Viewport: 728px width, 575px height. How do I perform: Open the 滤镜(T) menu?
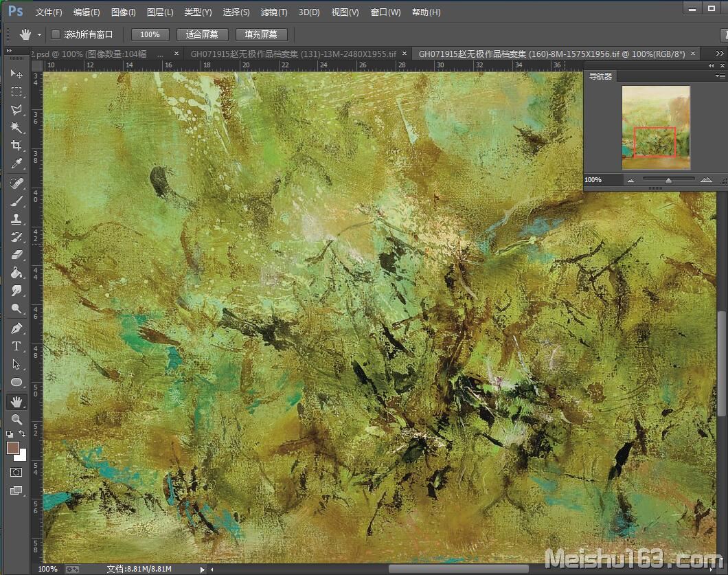click(x=274, y=12)
